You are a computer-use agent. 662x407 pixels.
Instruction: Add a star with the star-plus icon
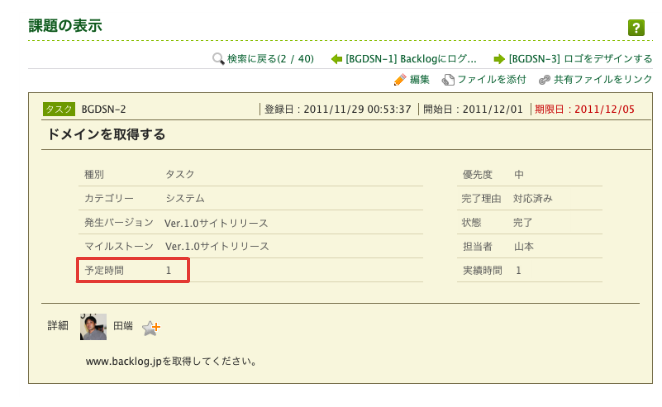(151, 328)
